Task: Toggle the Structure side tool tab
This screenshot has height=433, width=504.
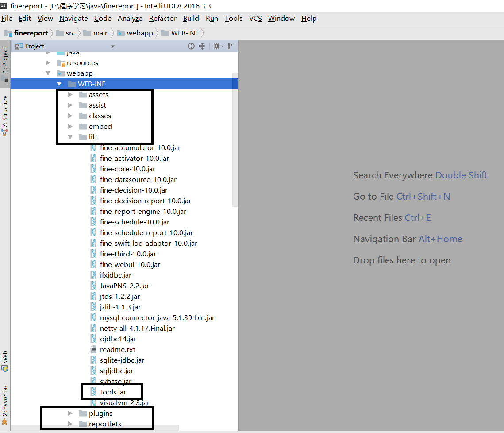Action: point(5,115)
